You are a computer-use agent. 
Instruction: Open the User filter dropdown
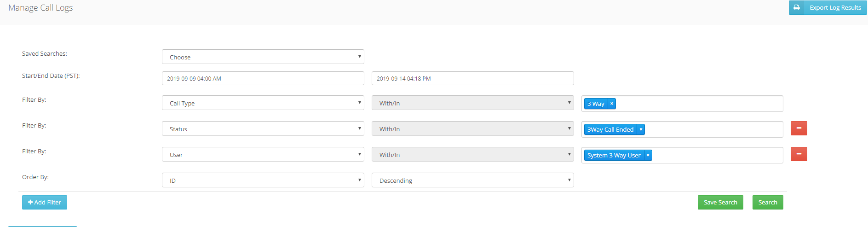click(x=263, y=154)
